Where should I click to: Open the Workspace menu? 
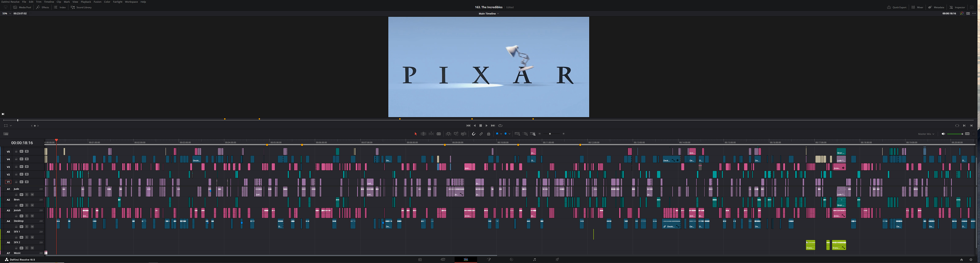(131, 2)
